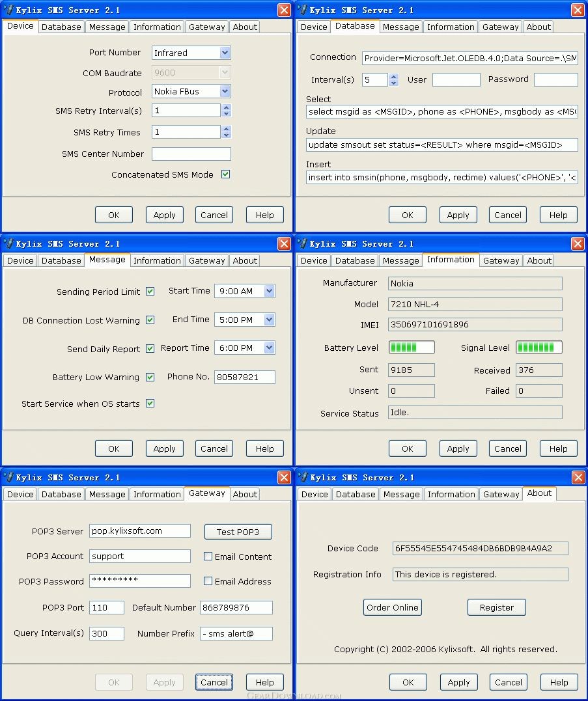Click the Register button

497,607
